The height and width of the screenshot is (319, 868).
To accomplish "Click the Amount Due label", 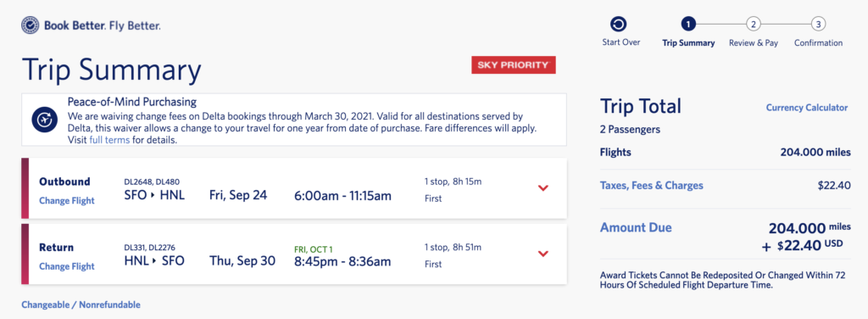I will (x=636, y=227).
